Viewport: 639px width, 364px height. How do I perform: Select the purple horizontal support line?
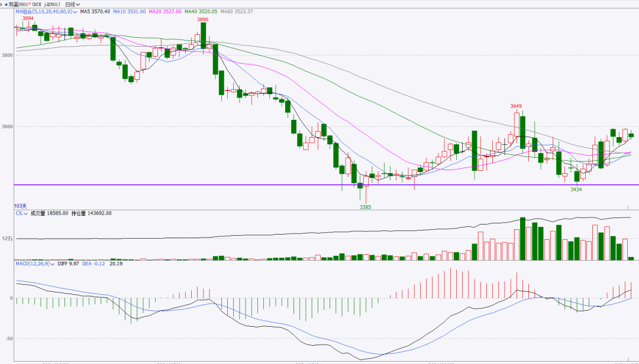[x=326, y=185]
